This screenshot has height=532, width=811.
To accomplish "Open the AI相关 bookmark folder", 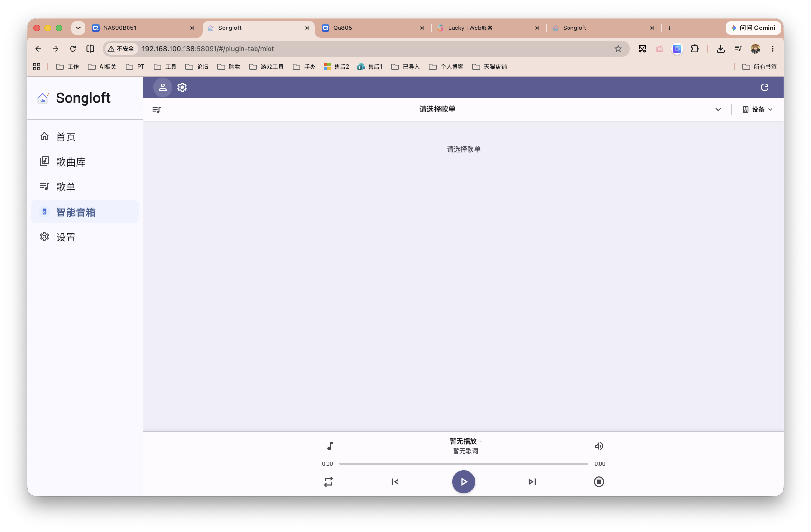I will click(102, 67).
